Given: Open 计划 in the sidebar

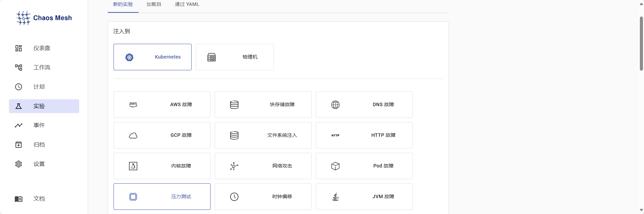Looking at the screenshot, I should 44,87.
